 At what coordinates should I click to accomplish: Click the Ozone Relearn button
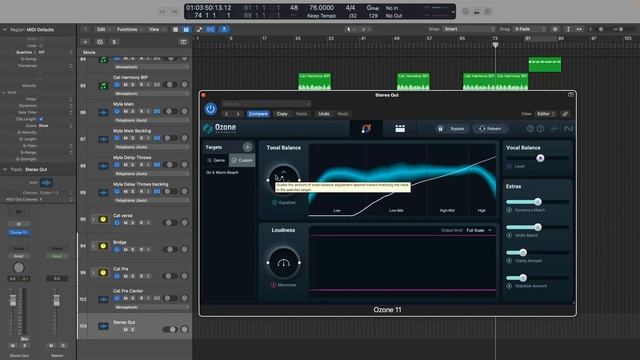490,129
